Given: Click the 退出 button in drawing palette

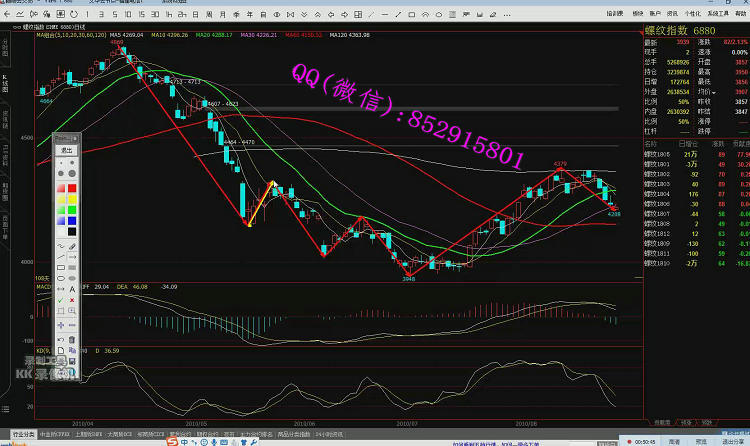Looking at the screenshot, I should (x=67, y=149).
